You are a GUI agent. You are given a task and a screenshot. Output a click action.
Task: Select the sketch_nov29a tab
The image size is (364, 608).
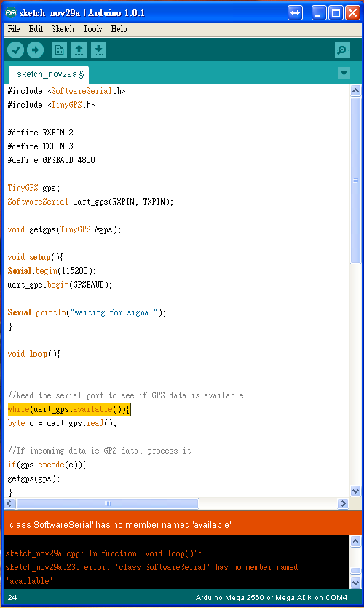(x=49, y=74)
